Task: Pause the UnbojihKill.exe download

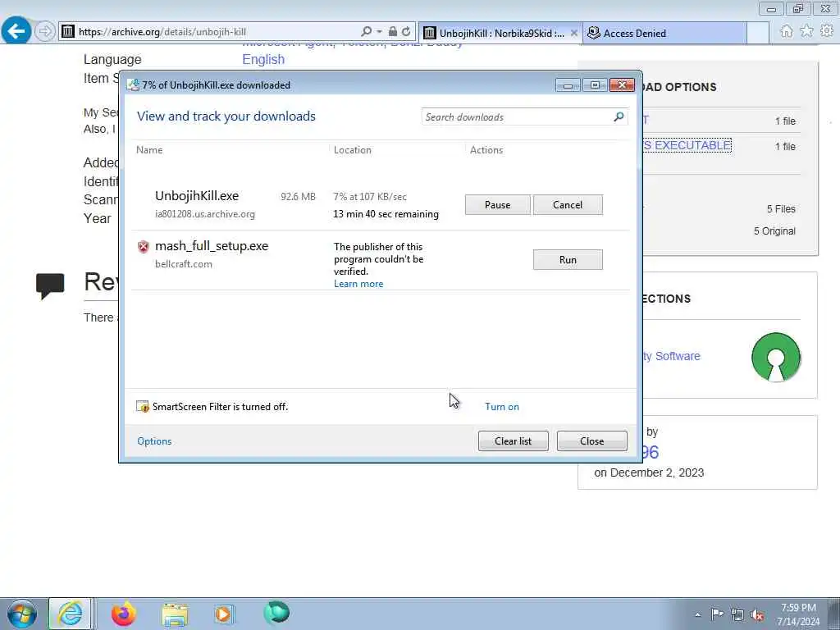Action: pos(498,204)
